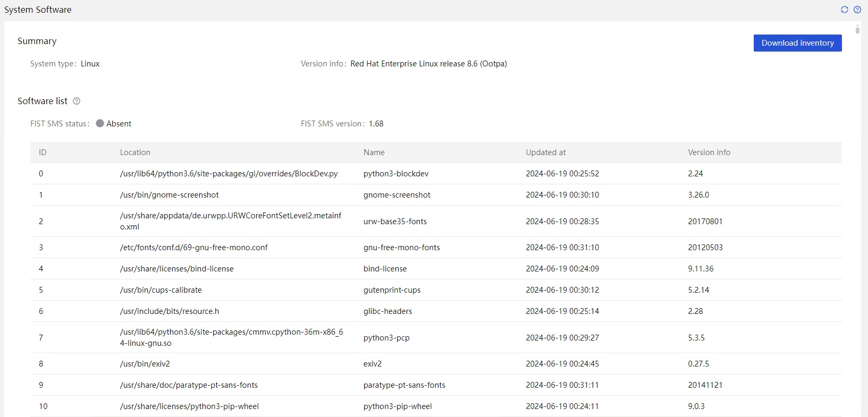Click FIST SMS version value 1.68
868x417 pixels.
click(376, 124)
